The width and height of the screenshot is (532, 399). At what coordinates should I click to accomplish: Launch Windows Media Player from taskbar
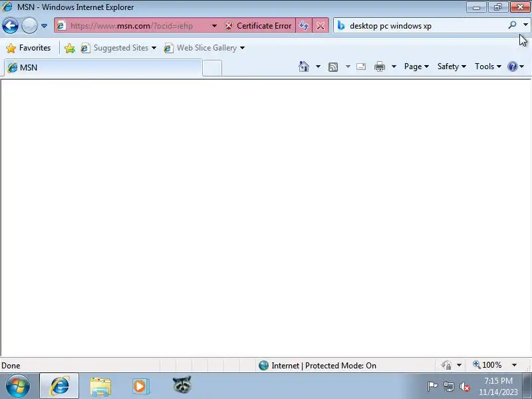point(140,386)
